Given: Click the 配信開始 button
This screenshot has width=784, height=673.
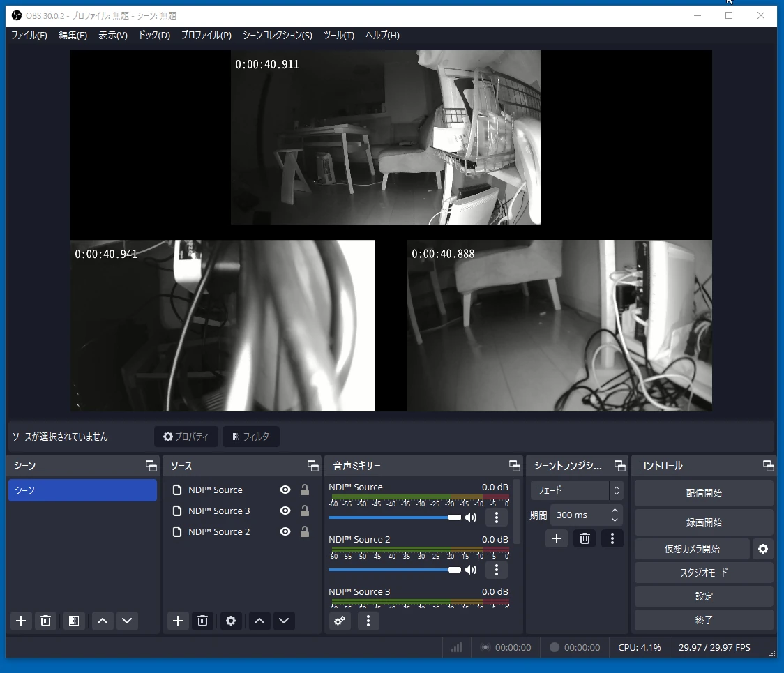Looking at the screenshot, I should (704, 493).
